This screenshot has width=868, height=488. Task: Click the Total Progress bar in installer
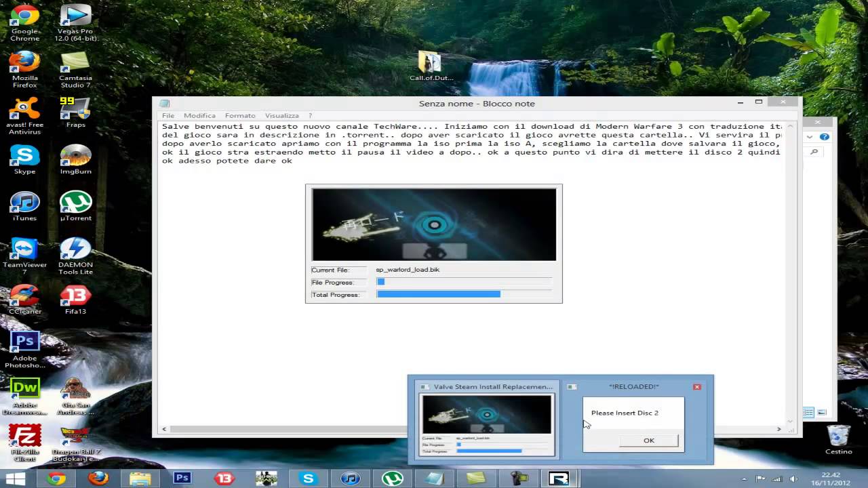(465, 294)
